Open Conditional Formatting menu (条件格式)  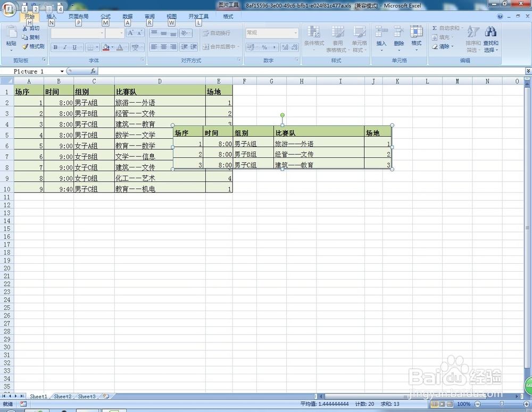click(314, 39)
